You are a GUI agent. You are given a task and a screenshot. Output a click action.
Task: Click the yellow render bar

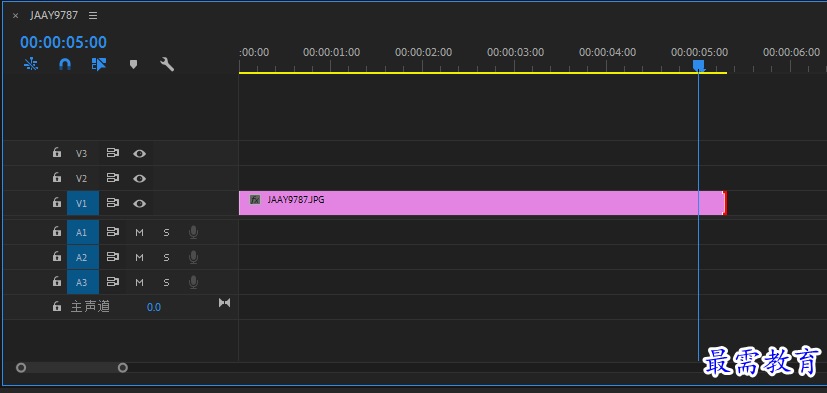pos(483,73)
